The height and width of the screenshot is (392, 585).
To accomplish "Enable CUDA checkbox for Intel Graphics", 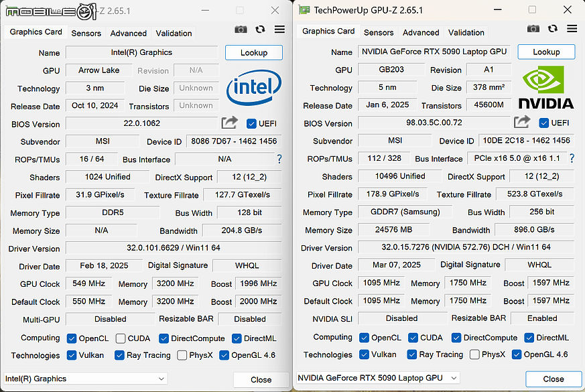I will [x=120, y=338].
